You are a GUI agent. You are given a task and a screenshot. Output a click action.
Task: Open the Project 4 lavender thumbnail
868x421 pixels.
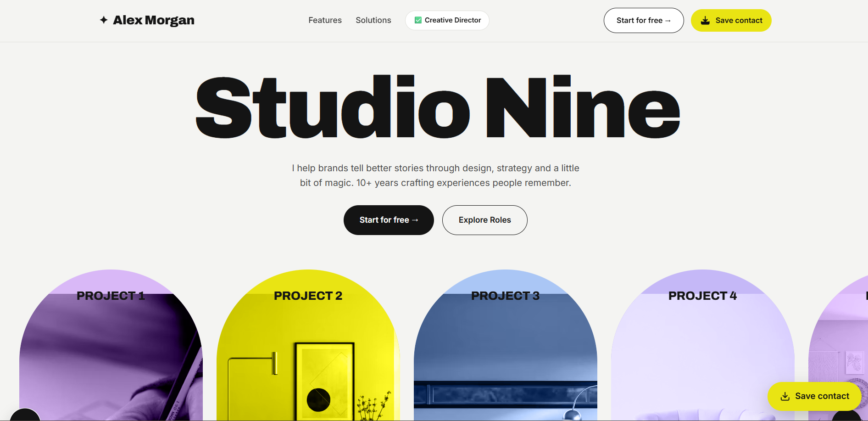click(x=703, y=345)
